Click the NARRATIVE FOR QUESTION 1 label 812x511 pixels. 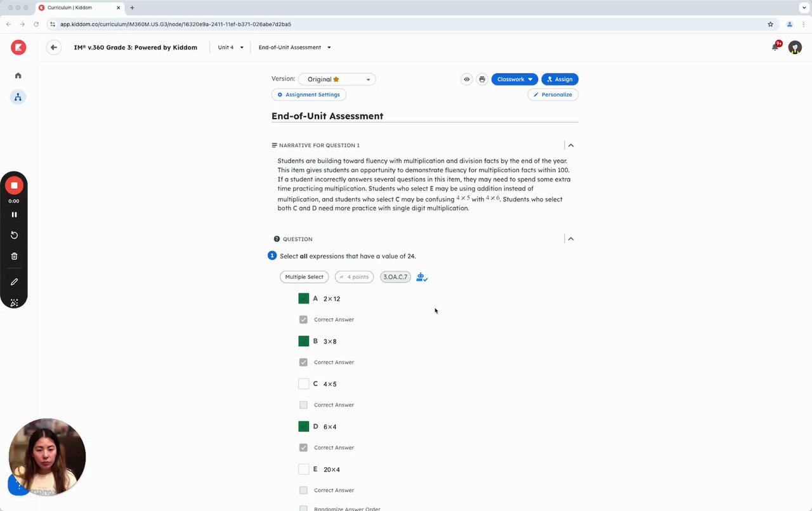pos(319,145)
